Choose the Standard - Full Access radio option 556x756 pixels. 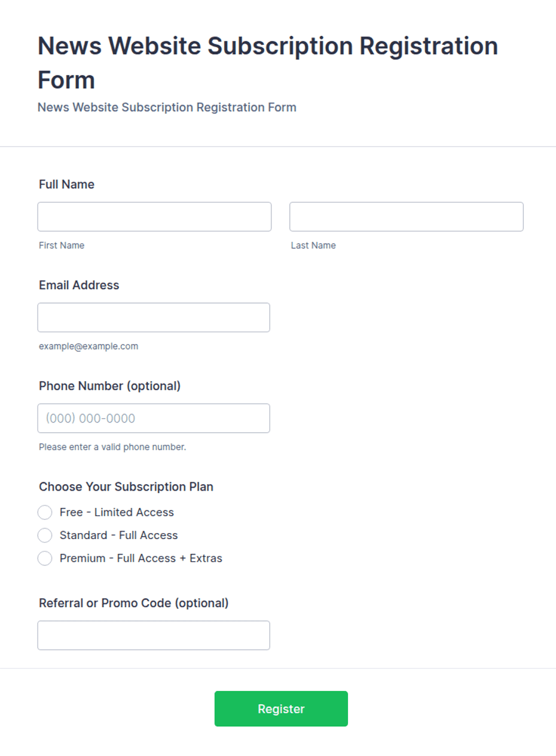pos(45,535)
